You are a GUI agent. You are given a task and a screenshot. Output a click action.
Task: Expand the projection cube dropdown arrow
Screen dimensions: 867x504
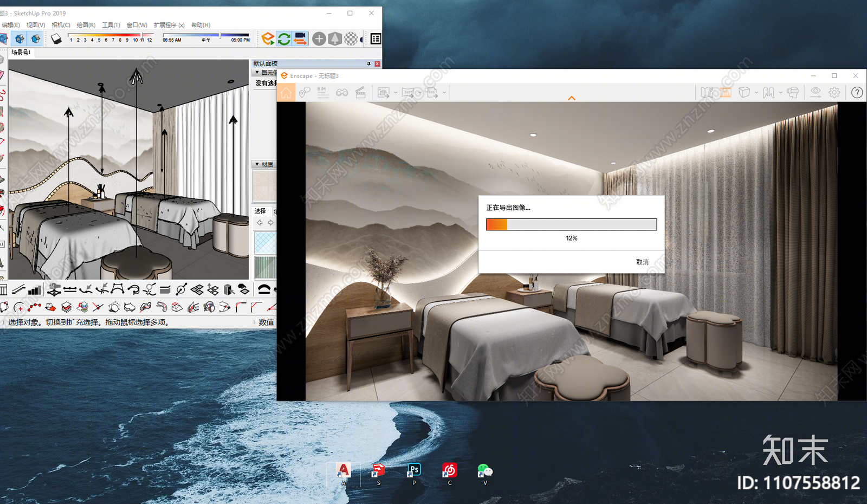tap(756, 93)
